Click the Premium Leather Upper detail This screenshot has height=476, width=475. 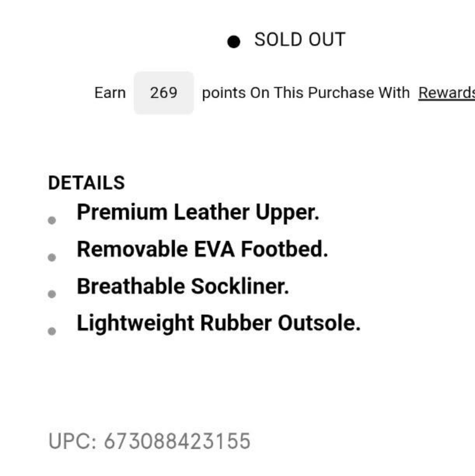198,212
